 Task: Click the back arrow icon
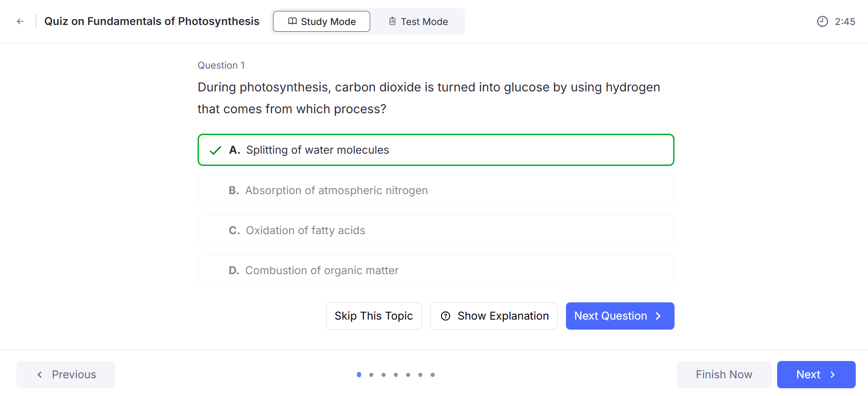pos(20,21)
